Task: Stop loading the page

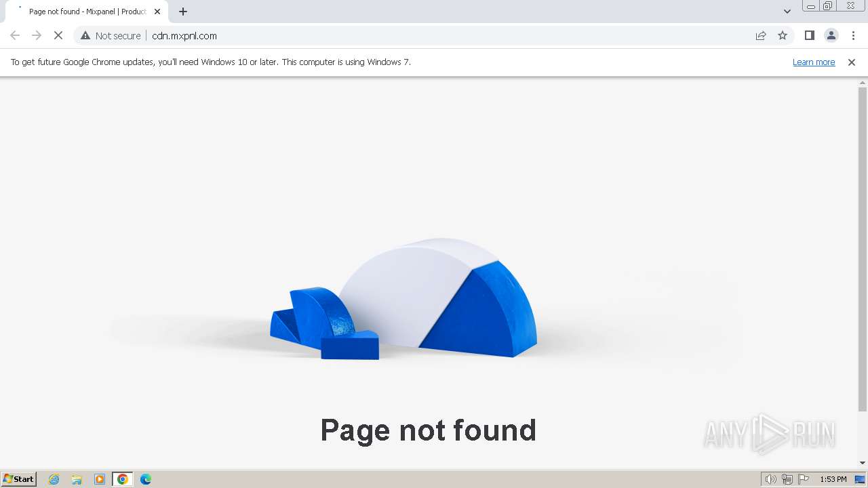Action: (x=58, y=35)
